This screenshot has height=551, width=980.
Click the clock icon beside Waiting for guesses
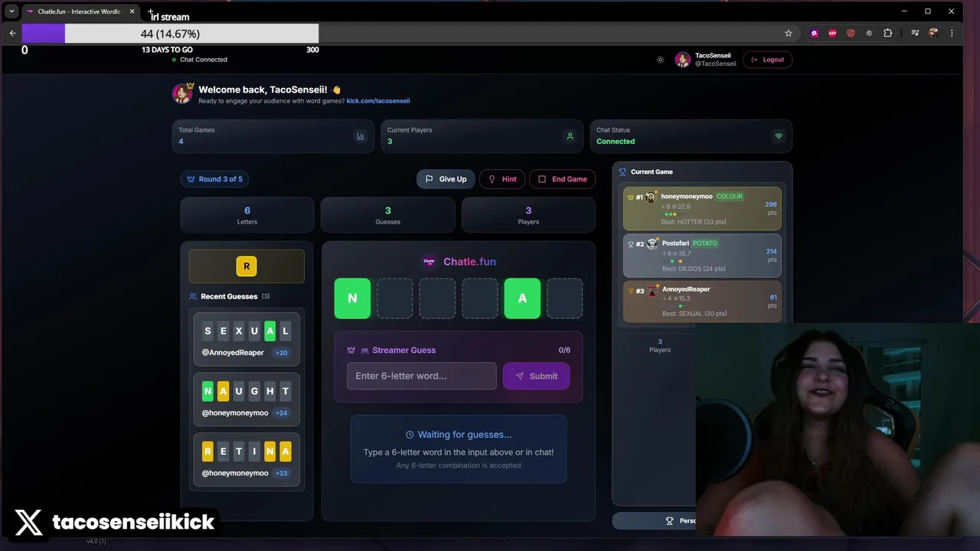click(x=410, y=435)
